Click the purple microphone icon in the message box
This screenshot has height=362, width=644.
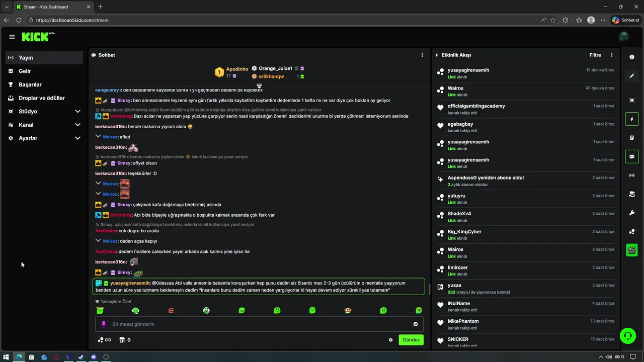104,324
